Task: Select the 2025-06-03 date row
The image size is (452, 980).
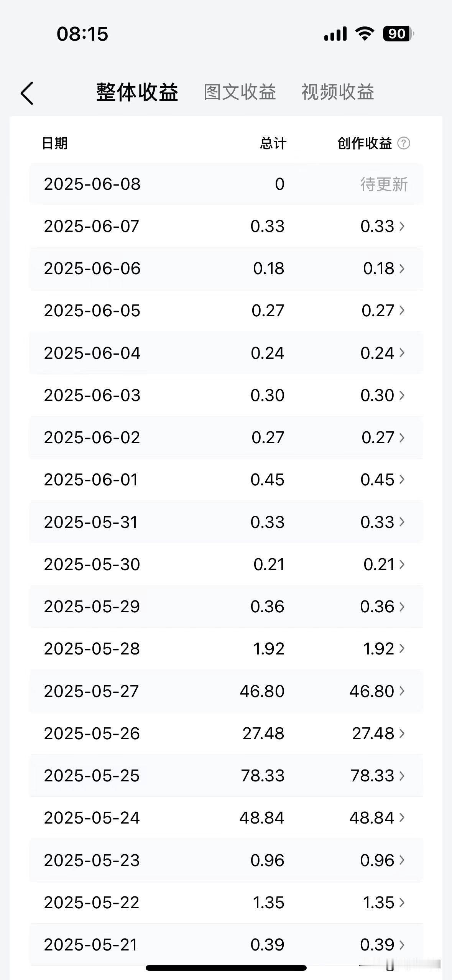Action: click(x=226, y=395)
